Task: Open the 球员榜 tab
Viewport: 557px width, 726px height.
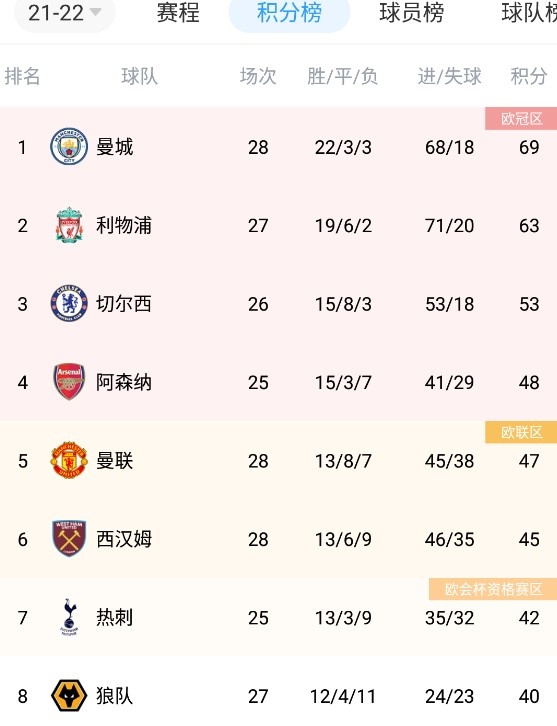Action: pyautogui.click(x=412, y=13)
